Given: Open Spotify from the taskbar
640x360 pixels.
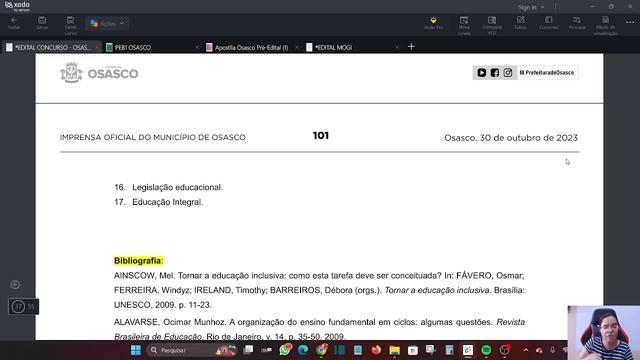Looking at the screenshot, I should point(486,350).
